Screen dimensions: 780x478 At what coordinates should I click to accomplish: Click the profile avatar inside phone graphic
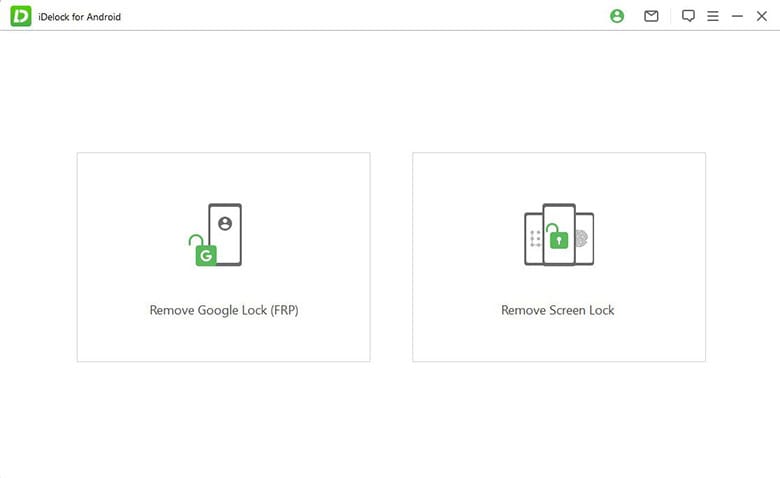(x=225, y=224)
